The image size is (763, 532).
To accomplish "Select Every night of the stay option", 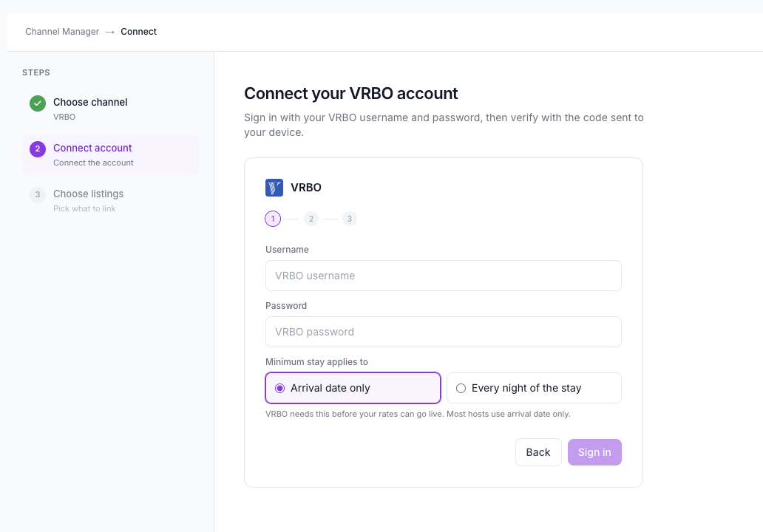I will coord(534,388).
